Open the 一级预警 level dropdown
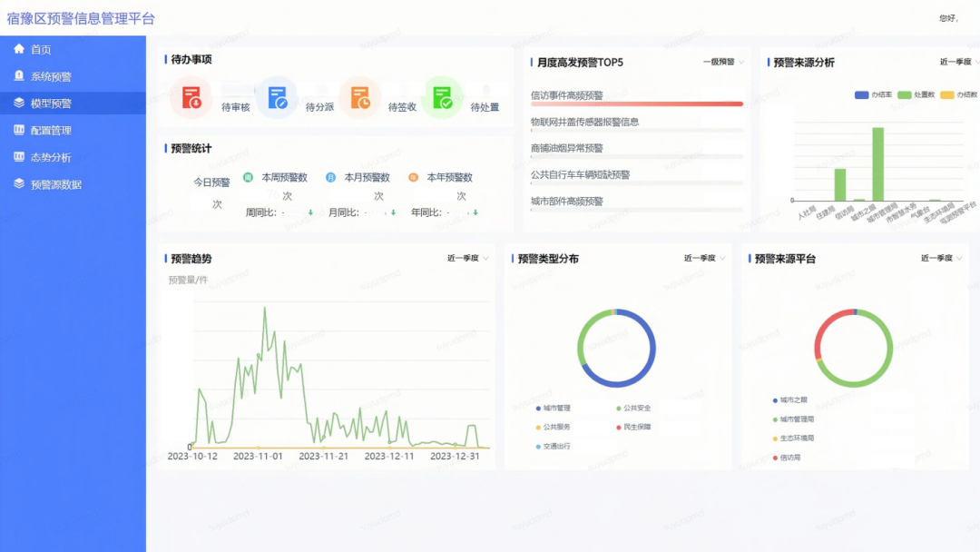The height and width of the screenshot is (552, 980). (723, 62)
